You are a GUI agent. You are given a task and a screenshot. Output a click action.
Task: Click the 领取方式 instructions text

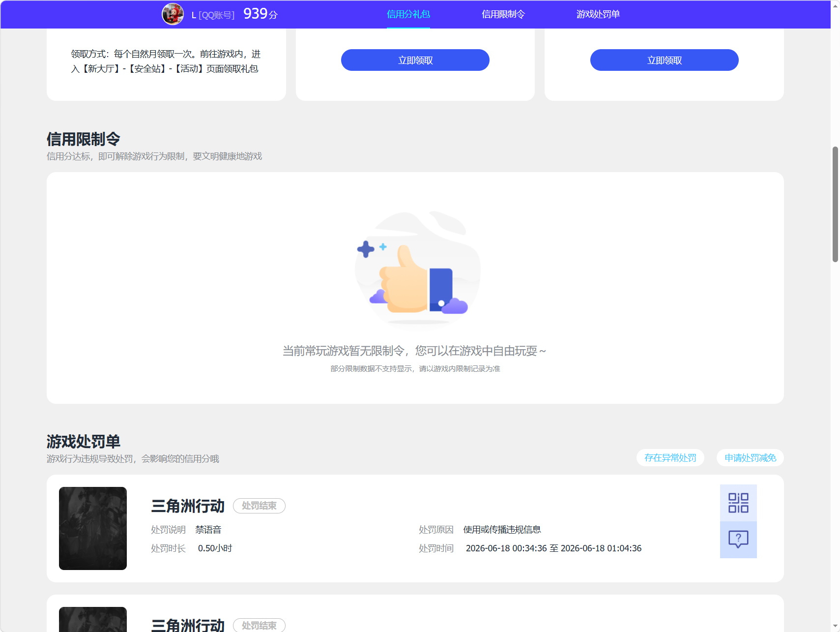[x=166, y=61]
